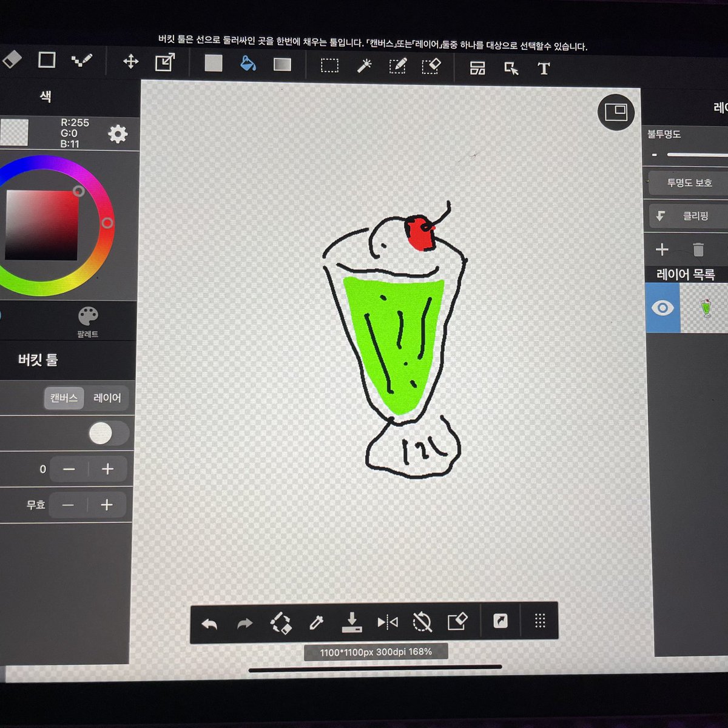Choose 레이어 as bucket target
This screenshot has height=728, width=728.
pos(107,398)
